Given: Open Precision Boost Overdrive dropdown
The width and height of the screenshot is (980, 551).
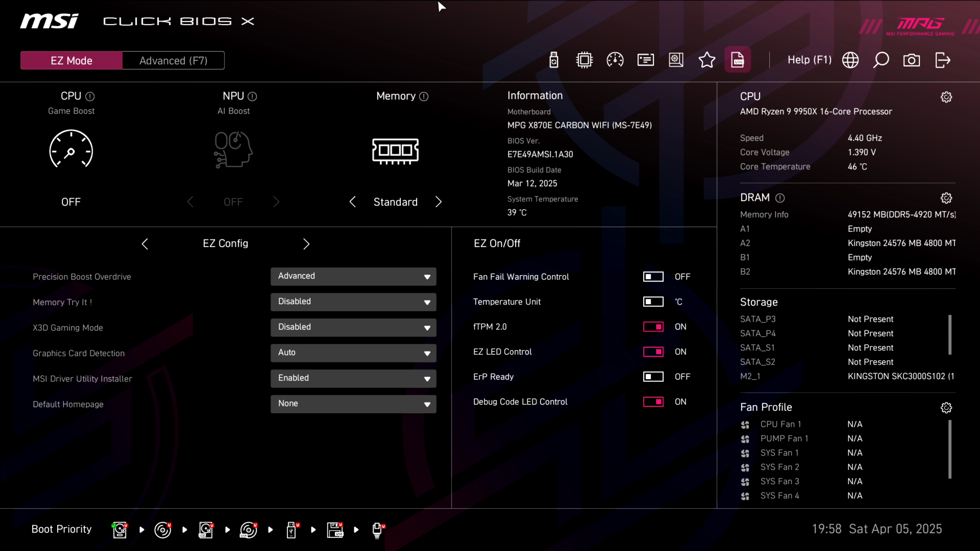Looking at the screenshot, I should 353,277.
